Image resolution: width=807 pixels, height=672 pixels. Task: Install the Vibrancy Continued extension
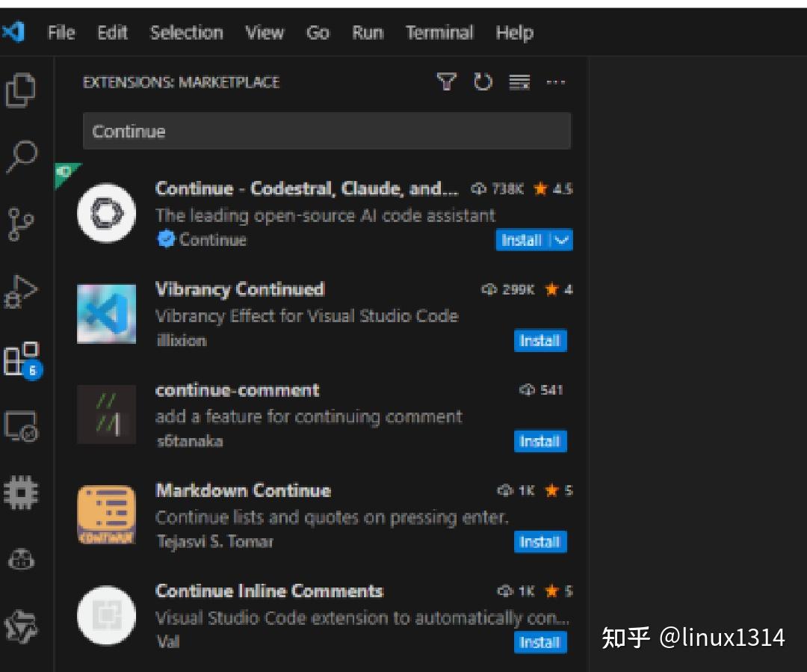tap(539, 340)
